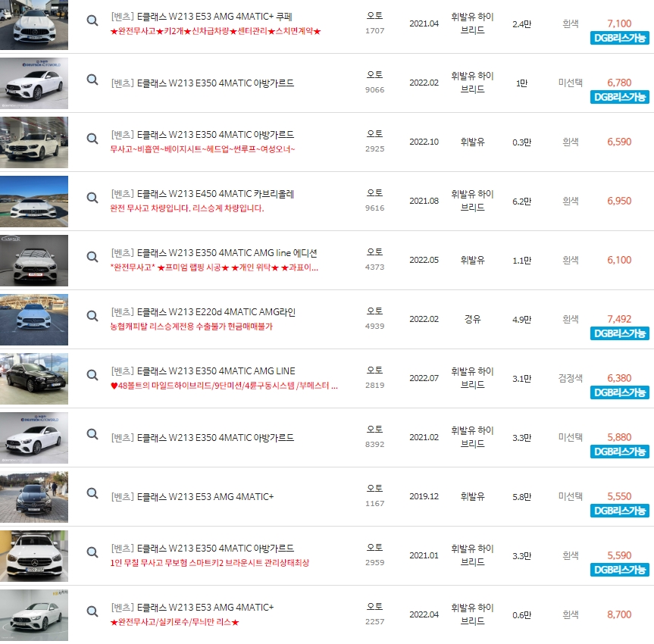Click DGB리스가능 badge under price 7,492

pos(619,333)
